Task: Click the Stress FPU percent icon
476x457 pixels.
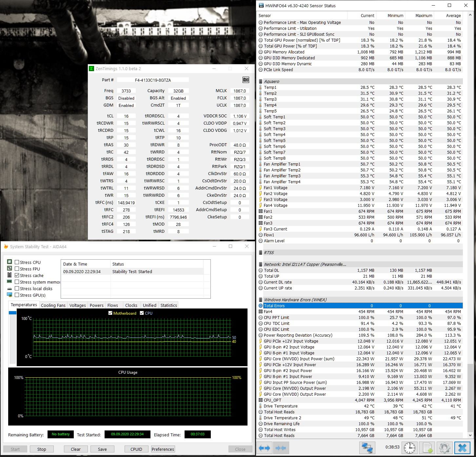Action: point(10,268)
